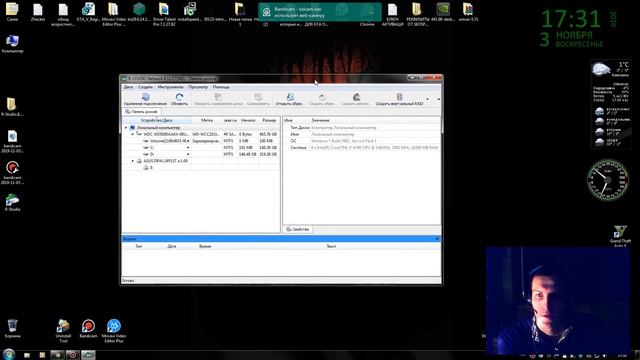Click the Device/Disk column header
The width and height of the screenshot is (640, 360).
(x=157, y=120)
